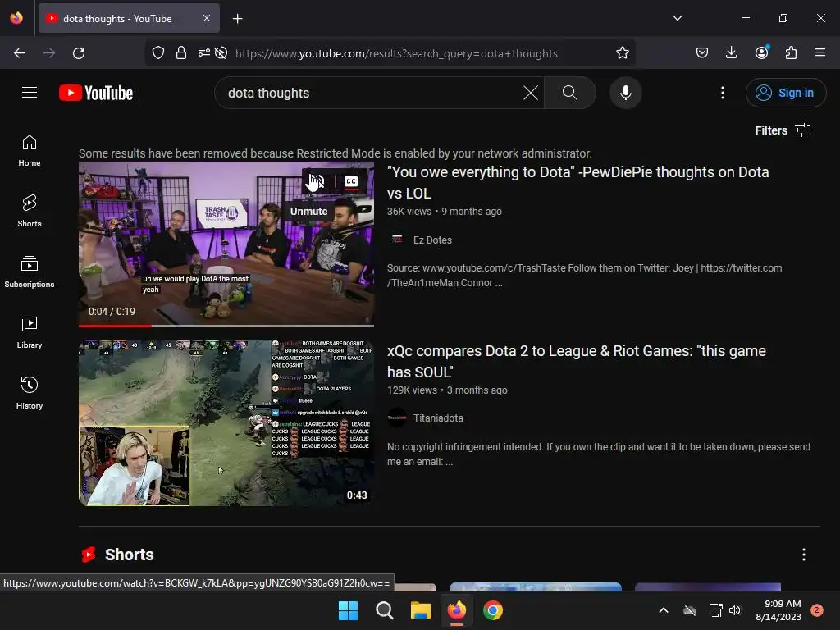Click the Sign in button
The image size is (840, 630).
coord(785,93)
